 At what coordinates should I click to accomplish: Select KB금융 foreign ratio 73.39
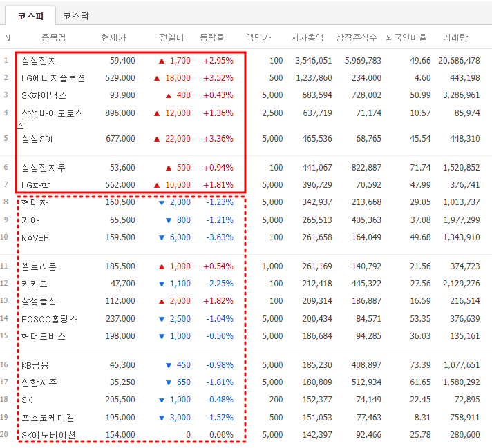click(420, 364)
